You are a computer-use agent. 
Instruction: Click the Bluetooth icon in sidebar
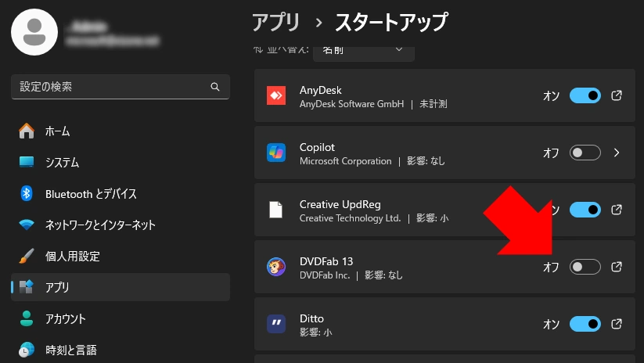(27, 193)
